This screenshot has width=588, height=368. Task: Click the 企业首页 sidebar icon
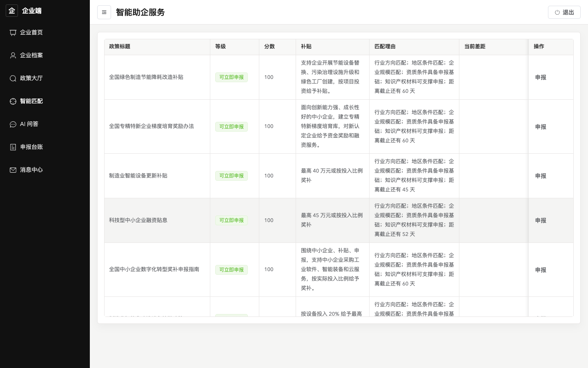click(x=13, y=33)
